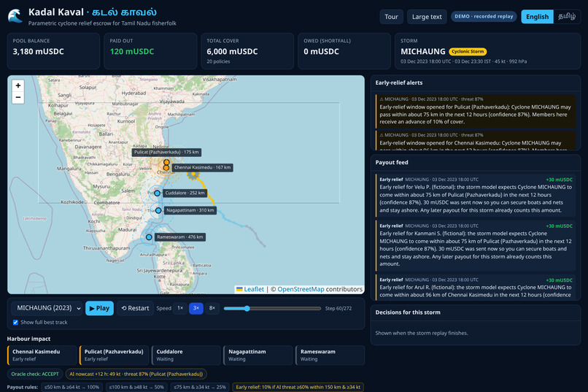Viewport: 588px width, 392px height.
Task: Set replay speed to 3×
Action: pos(196,308)
